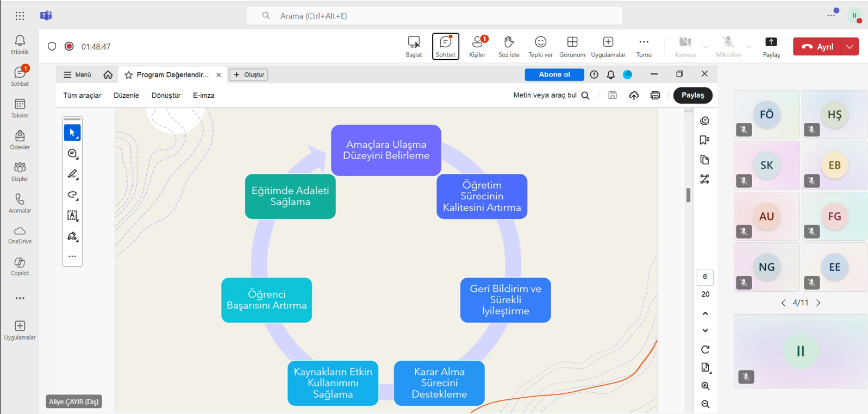Open Tepki ver reactions menu
The height and width of the screenshot is (414, 868).
click(x=540, y=46)
